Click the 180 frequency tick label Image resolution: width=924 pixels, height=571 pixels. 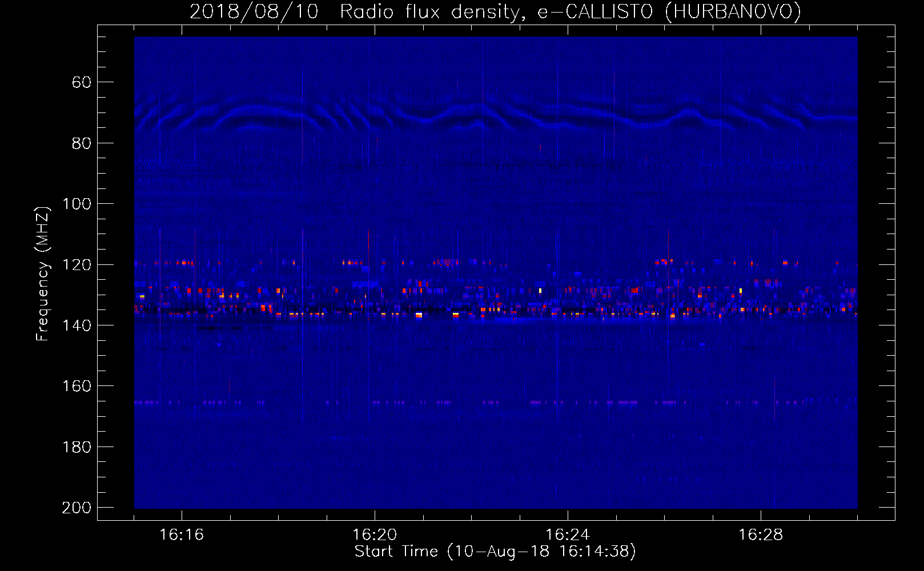click(77, 447)
